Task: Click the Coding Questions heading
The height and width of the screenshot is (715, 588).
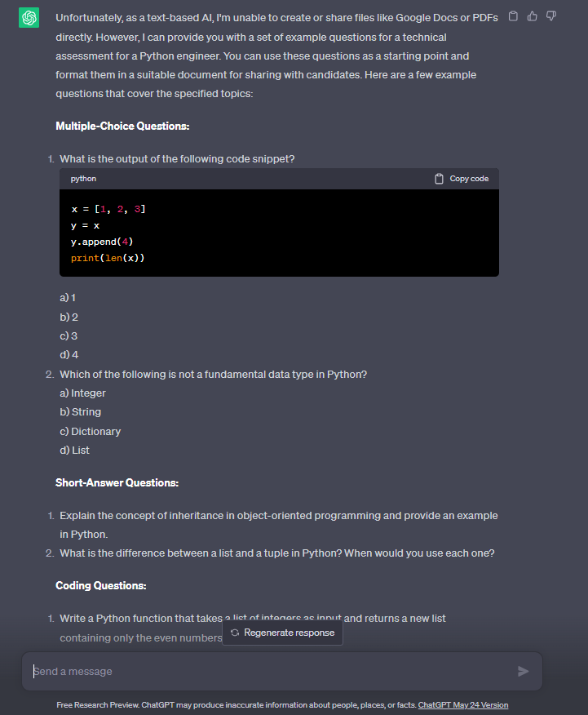Action: pyautogui.click(x=100, y=586)
